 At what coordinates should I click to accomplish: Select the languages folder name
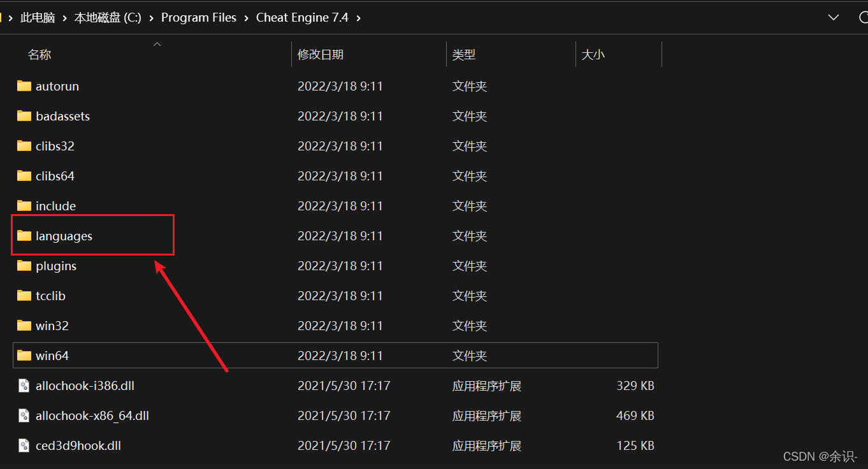click(x=64, y=236)
